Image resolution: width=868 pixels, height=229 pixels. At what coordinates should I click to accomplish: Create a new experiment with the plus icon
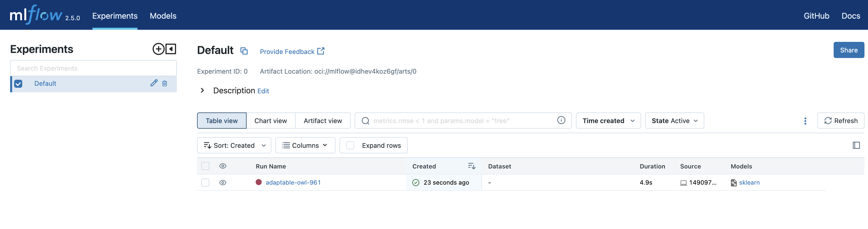(x=159, y=49)
